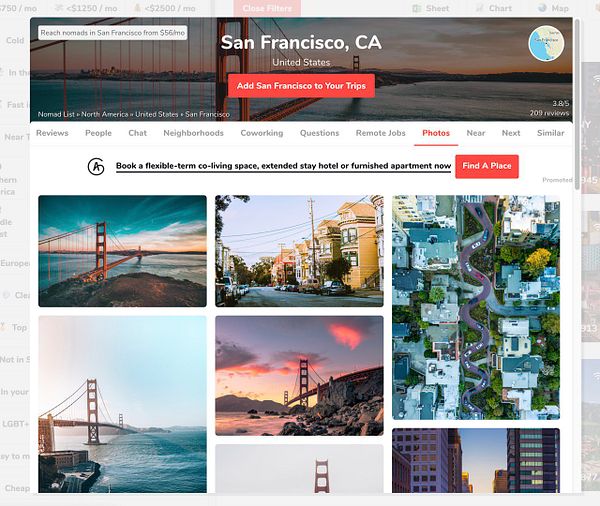Screen dimensions: 600x506
Task: Open the People tab
Action: coord(98,133)
